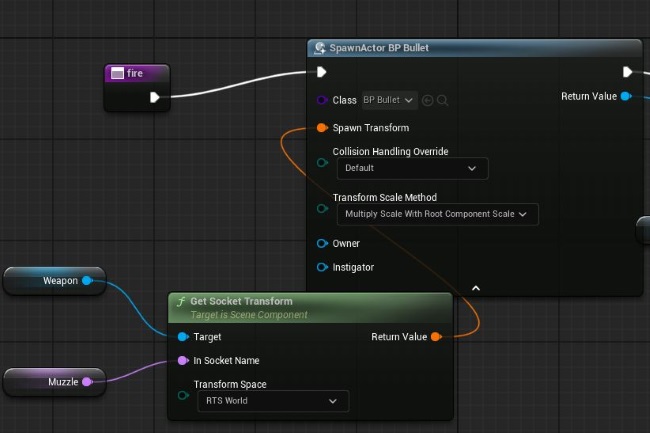This screenshot has width=650, height=433.
Task: Click Get Socket Transform Return Value pin
Action: 436,336
